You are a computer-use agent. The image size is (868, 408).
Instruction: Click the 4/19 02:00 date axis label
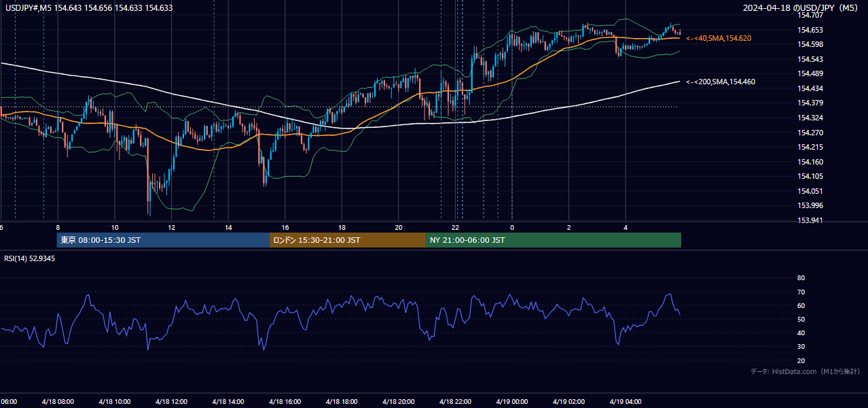(569, 402)
